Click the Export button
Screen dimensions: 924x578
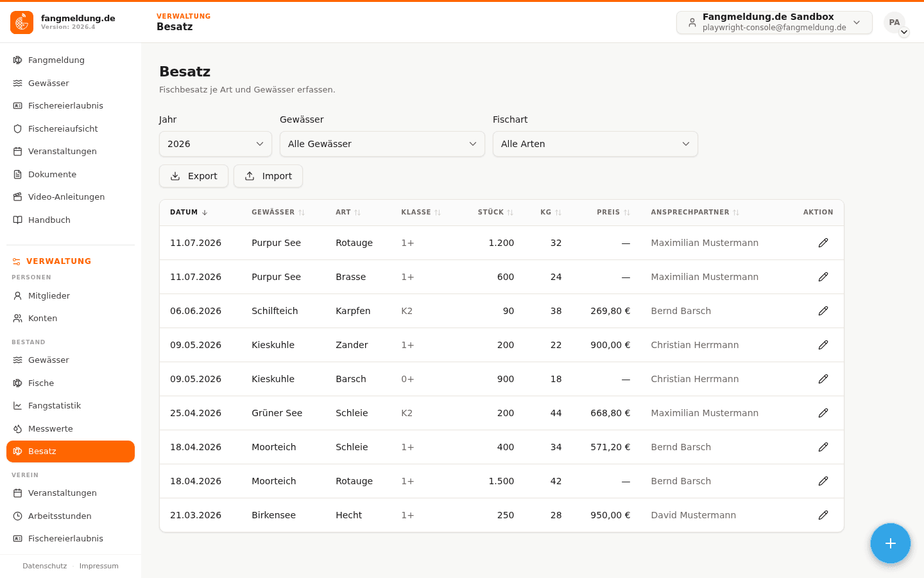[194, 176]
